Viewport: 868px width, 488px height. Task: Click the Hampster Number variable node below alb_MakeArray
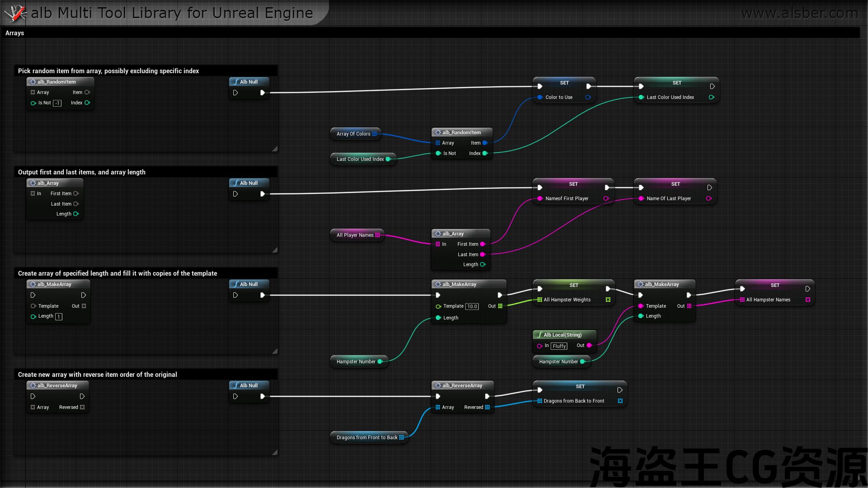(x=356, y=361)
